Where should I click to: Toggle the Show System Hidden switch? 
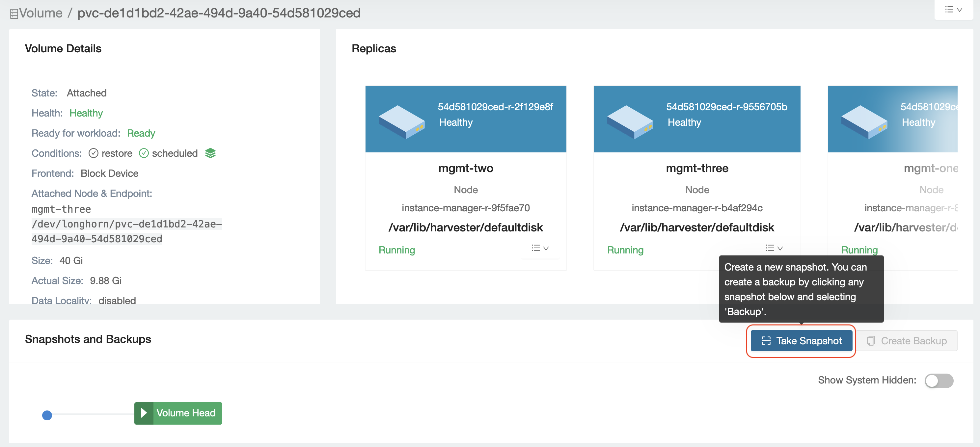[x=939, y=381]
